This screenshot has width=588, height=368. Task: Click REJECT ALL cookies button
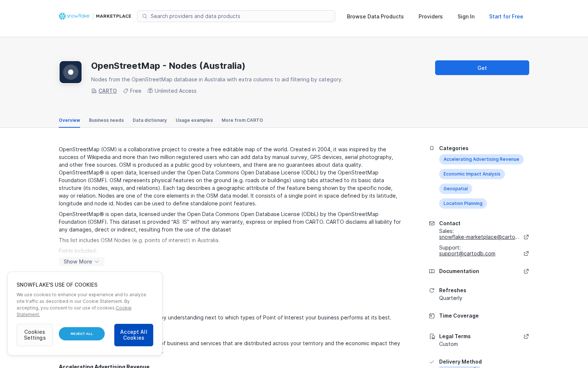(82, 334)
